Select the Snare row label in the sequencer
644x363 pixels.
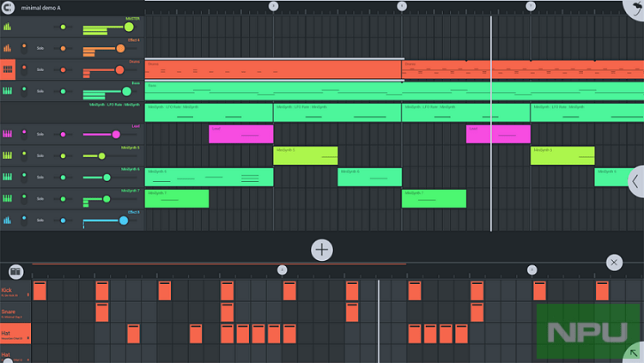[x=15, y=313]
